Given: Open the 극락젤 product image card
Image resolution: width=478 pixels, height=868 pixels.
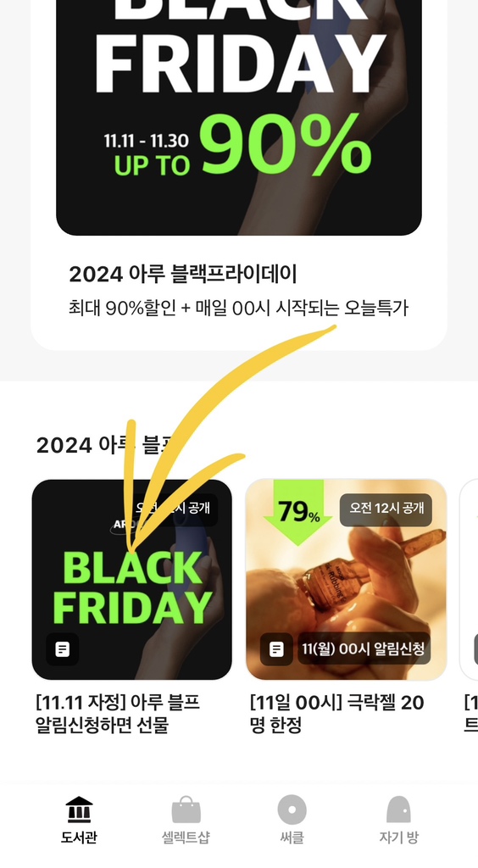Looking at the screenshot, I should point(346,580).
